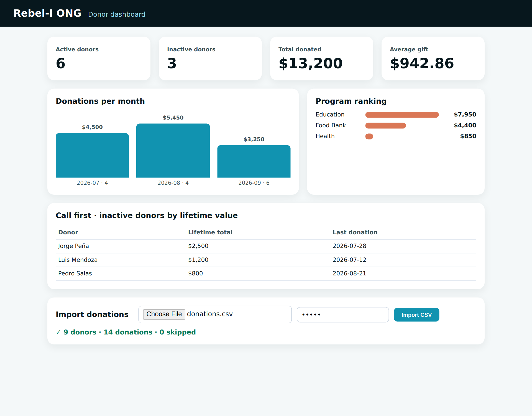Image resolution: width=532 pixels, height=416 pixels.
Task: Select the 2026-08 donations bar
Action: point(173,151)
